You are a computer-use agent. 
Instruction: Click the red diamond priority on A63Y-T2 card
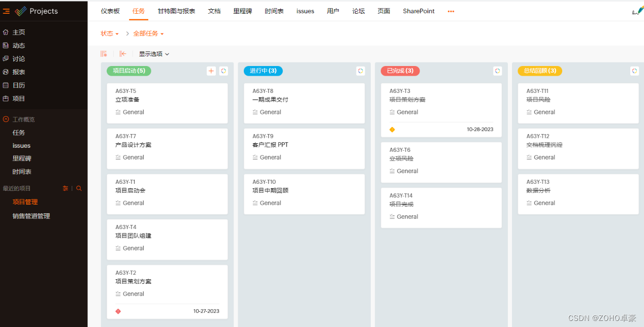point(118,311)
